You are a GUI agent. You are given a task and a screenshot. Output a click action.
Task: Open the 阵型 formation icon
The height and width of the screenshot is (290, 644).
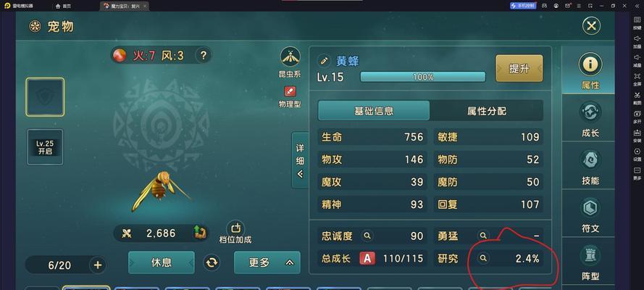(590, 255)
